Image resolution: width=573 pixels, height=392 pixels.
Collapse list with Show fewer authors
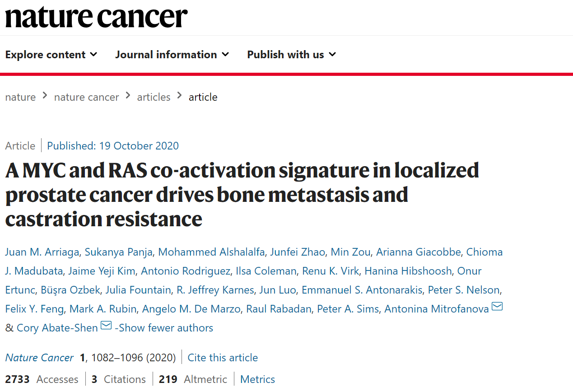[x=164, y=328]
